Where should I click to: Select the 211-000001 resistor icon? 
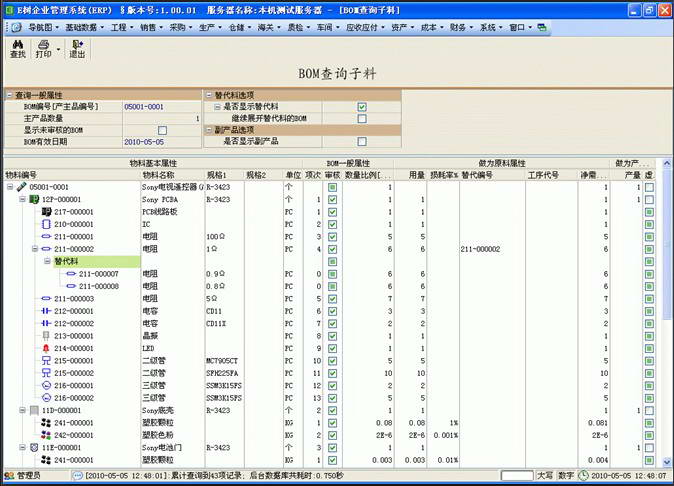tap(46, 237)
